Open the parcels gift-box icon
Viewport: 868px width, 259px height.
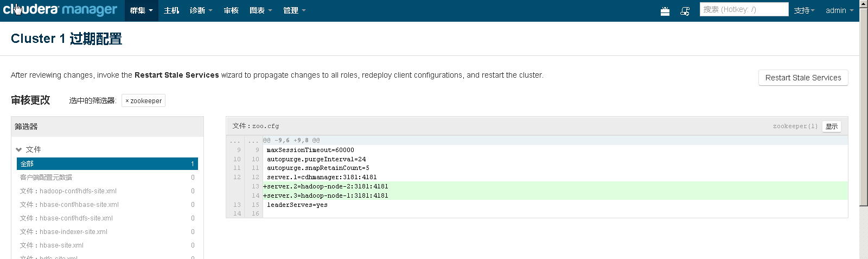tap(665, 11)
